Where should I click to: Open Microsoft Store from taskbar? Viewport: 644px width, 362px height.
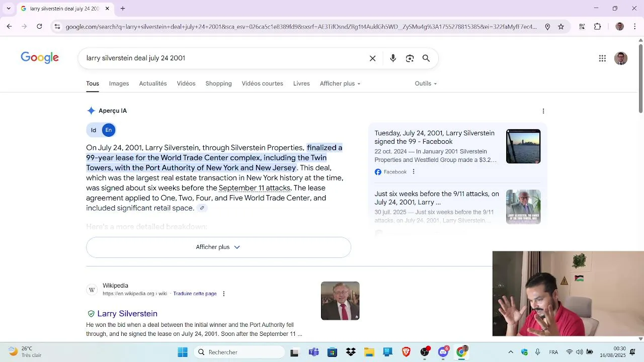(x=332, y=352)
